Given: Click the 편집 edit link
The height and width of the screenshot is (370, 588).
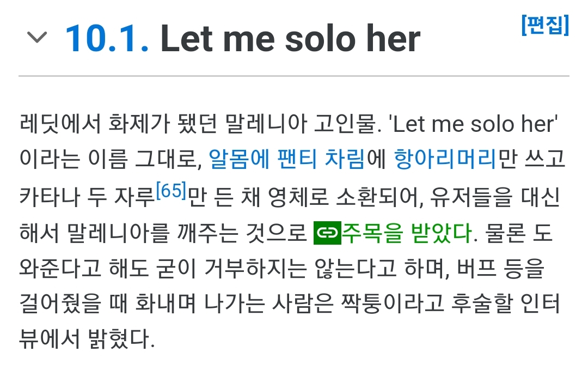Looking at the screenshot, I should click(x=544, y=26).
